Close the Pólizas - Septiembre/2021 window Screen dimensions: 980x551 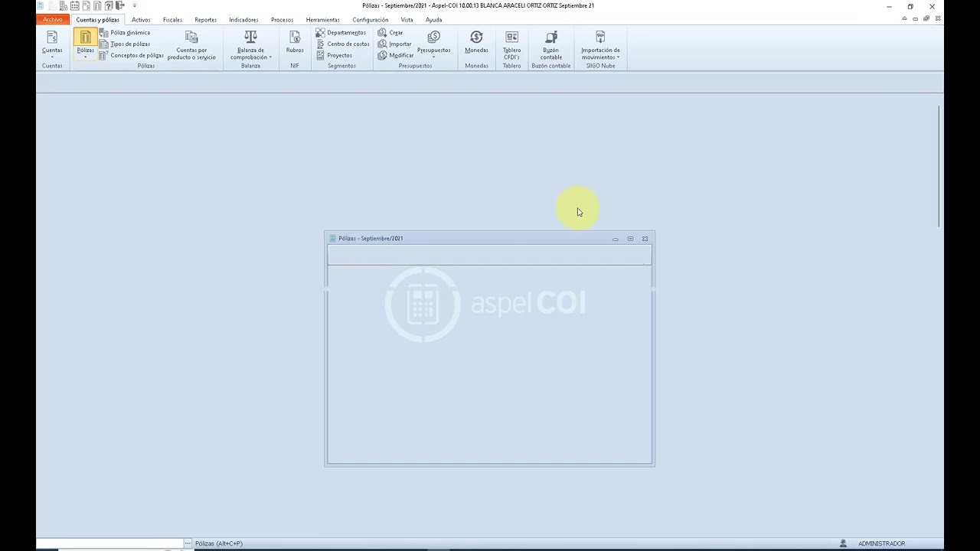coord(645,239)
